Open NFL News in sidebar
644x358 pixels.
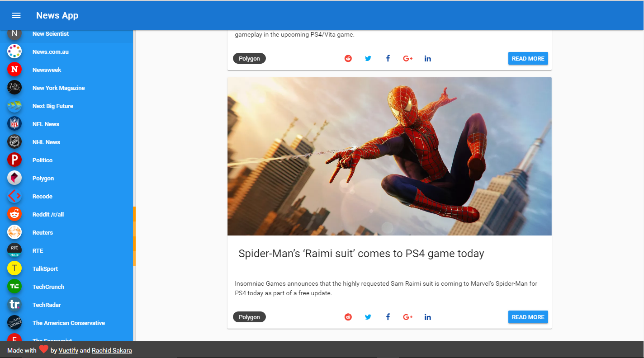click(66, 124)
